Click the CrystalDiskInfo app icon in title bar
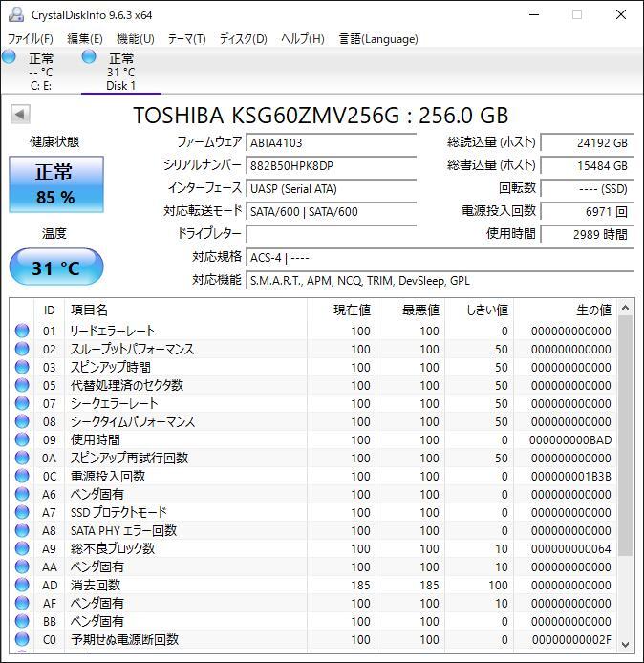644x663 pixels. [16, 14]
